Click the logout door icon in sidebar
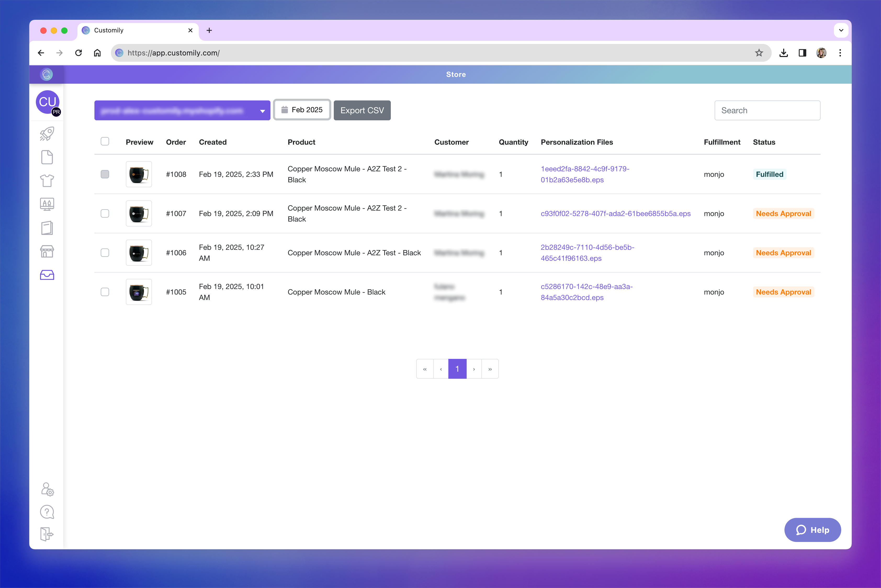 click(47, 534)
